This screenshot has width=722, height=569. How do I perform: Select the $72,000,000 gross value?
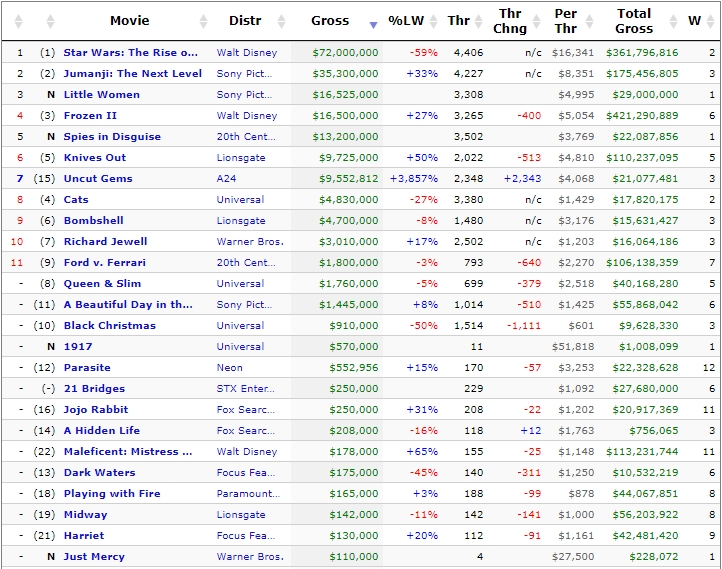click(x=345, y=52)
